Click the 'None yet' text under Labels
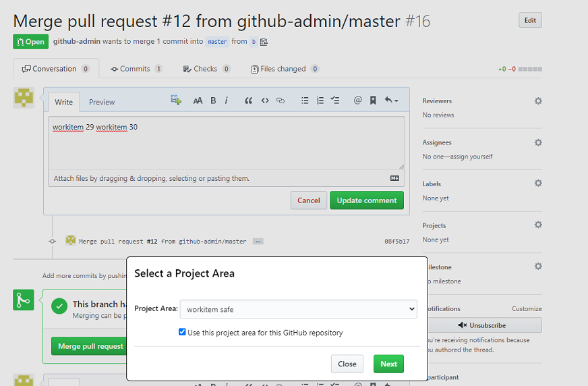 pos(436,198)
